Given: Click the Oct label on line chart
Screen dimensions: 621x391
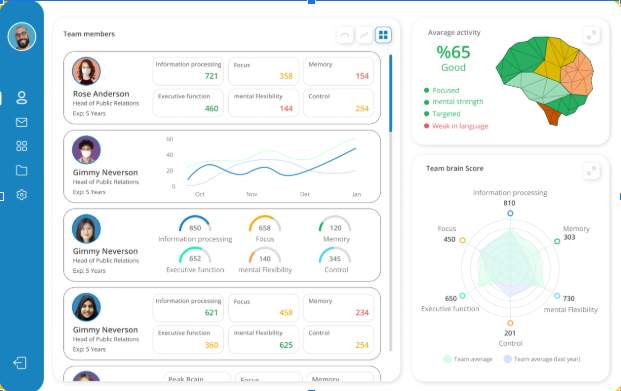Looking at the screenshot, I should pos(200,194).
